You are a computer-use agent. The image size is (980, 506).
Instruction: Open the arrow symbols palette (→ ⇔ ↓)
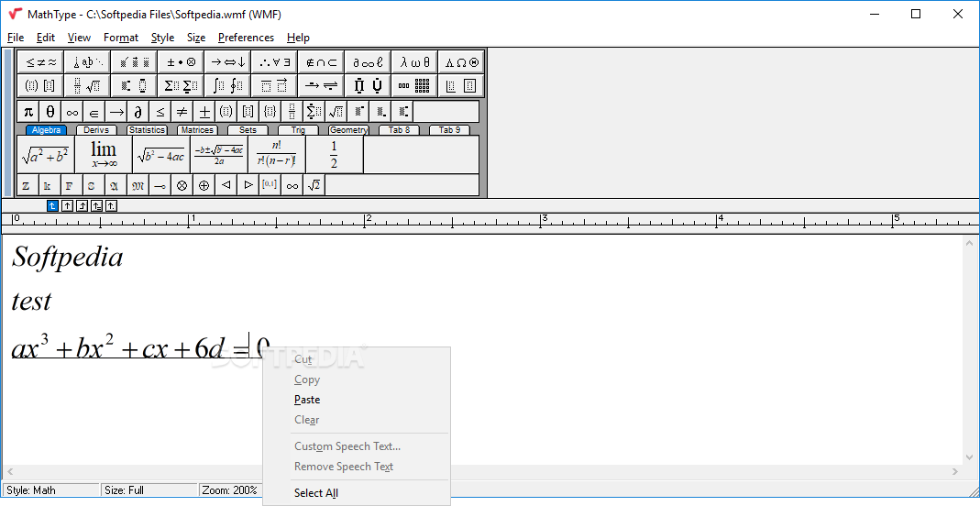[x=227, y=61]
